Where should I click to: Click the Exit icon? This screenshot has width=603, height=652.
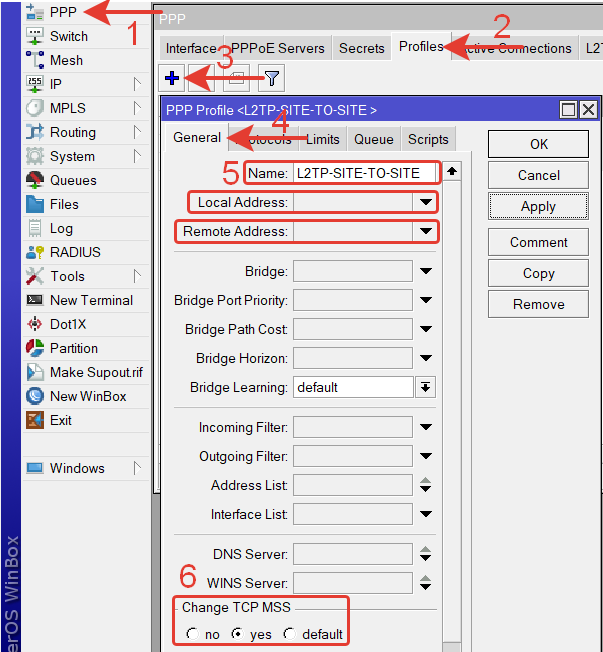click(35, 420)
